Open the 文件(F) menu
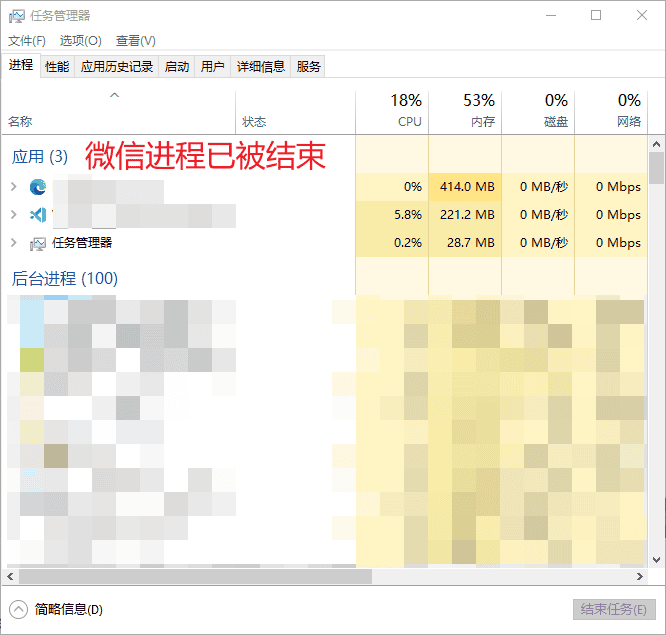The width and height of the screenshot is (666, 635). pyautogui.click(x=27, y=41)
